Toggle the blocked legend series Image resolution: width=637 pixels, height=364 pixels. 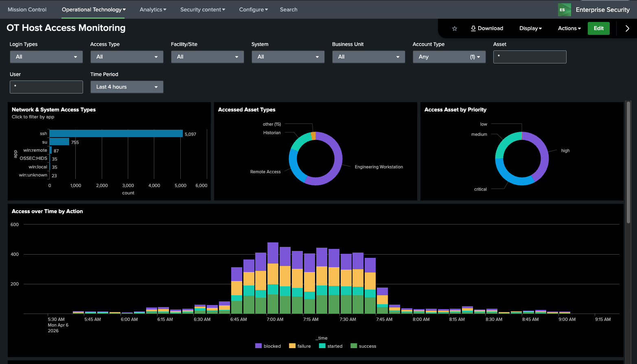click(x=268, y=346)
